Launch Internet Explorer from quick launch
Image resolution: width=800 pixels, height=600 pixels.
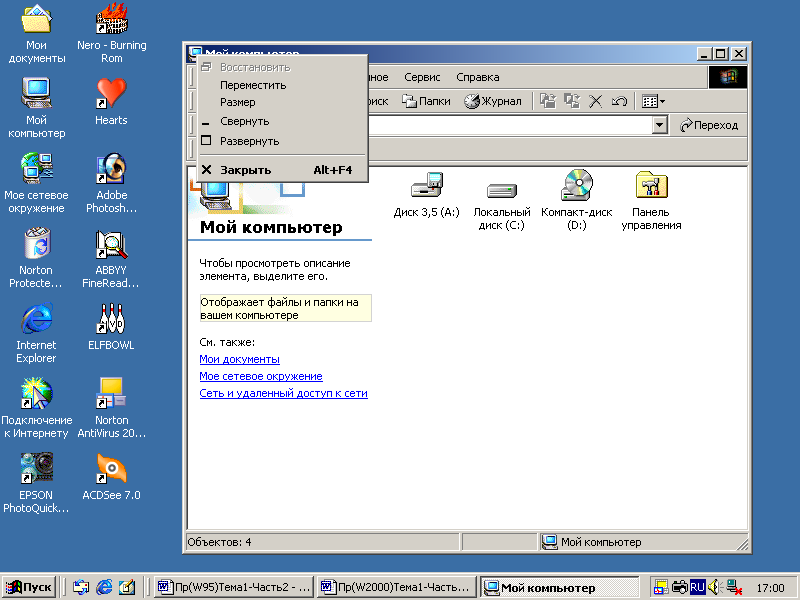(x=104, y=587)
